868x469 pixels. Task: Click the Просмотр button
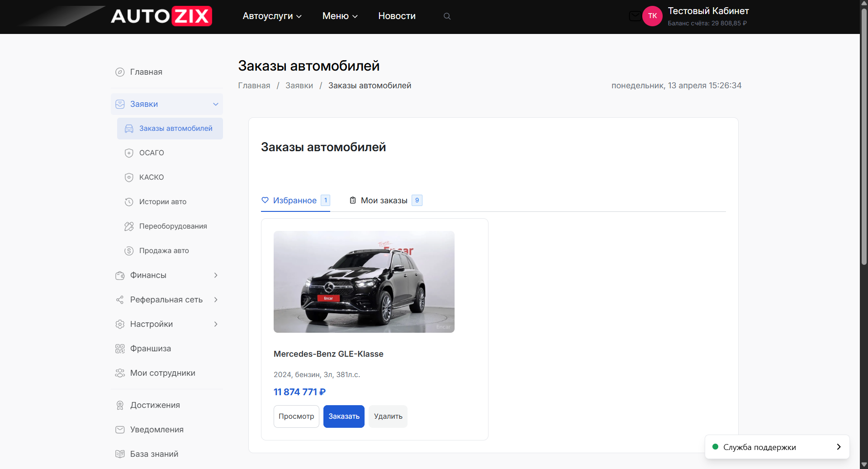coord(296,416)
